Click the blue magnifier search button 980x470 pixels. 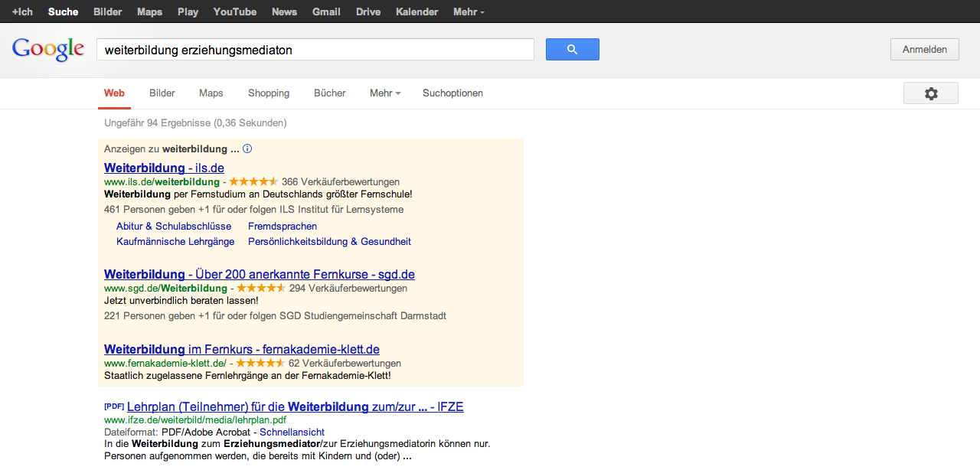coord(572,50)
